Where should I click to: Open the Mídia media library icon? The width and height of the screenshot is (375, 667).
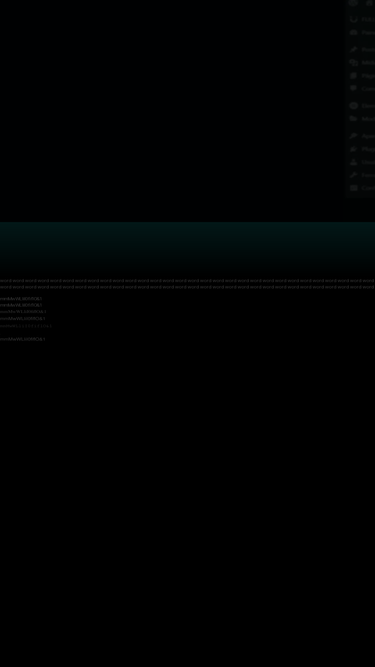pyautogui.click(x=353, y=63)
